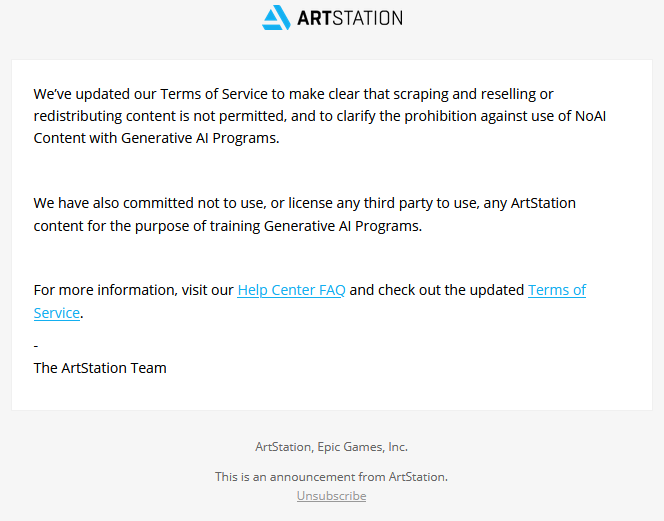Open the Help Center FAQ link
The width and height of the screenshot is (664, 521).
[x=291, y=290]
